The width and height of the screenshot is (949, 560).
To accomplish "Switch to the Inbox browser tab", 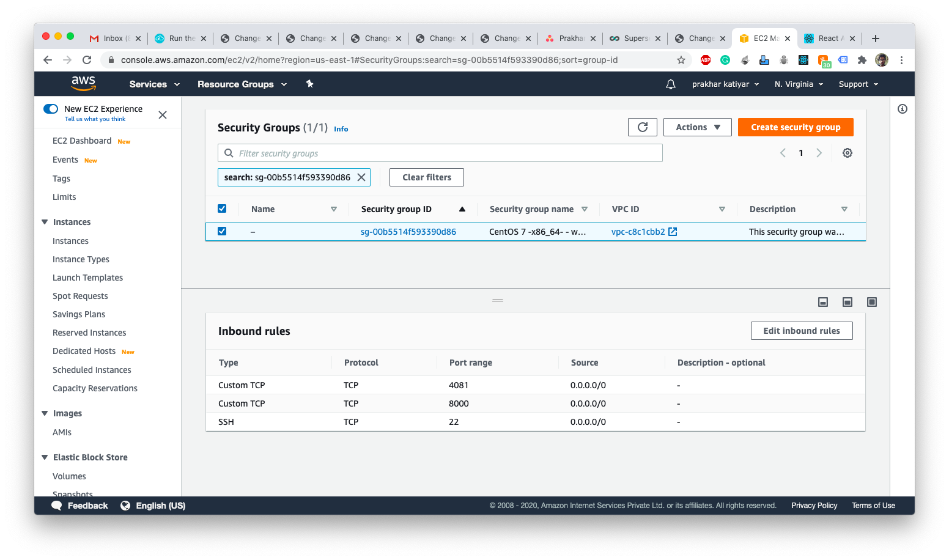I will pyautogui.click(x=115, y=39).
